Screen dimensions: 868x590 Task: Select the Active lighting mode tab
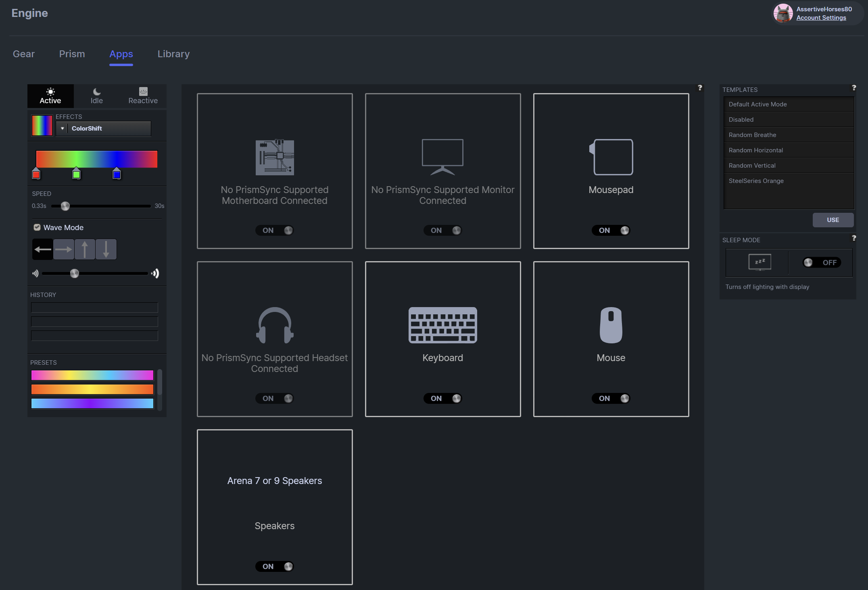(50, 96)
